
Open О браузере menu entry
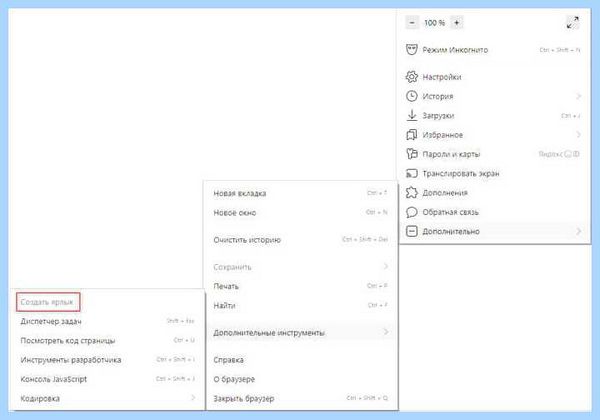(301, 379)
